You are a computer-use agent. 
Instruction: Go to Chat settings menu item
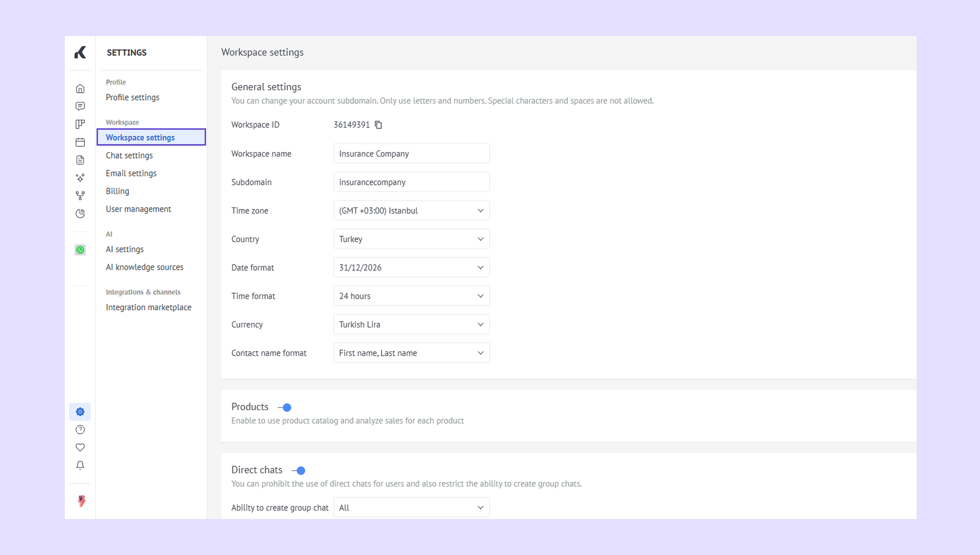click(x=129, y=155)
